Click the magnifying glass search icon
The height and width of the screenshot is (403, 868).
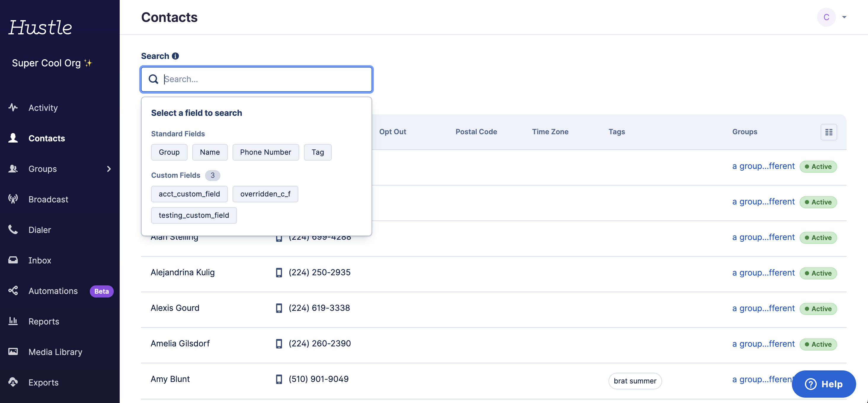coord(153,79)
